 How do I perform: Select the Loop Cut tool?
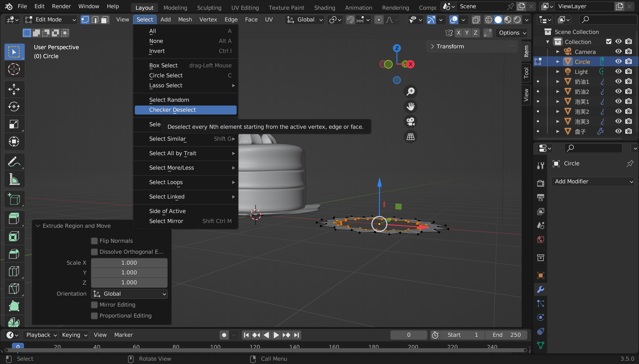click(x=14, y=271)
